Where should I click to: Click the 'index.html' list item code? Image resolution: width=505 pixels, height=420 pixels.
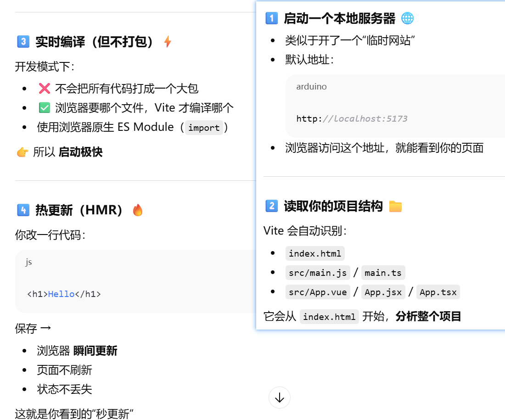315,253
